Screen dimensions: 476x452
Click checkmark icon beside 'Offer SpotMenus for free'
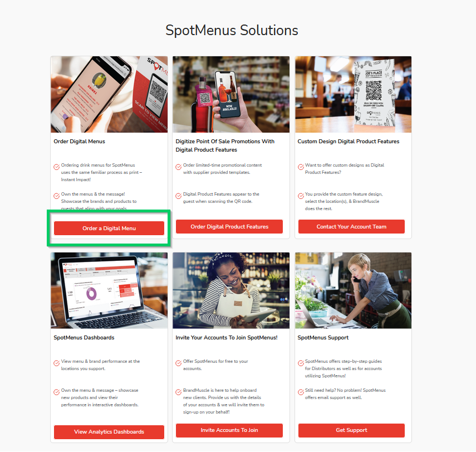[179, 363]
